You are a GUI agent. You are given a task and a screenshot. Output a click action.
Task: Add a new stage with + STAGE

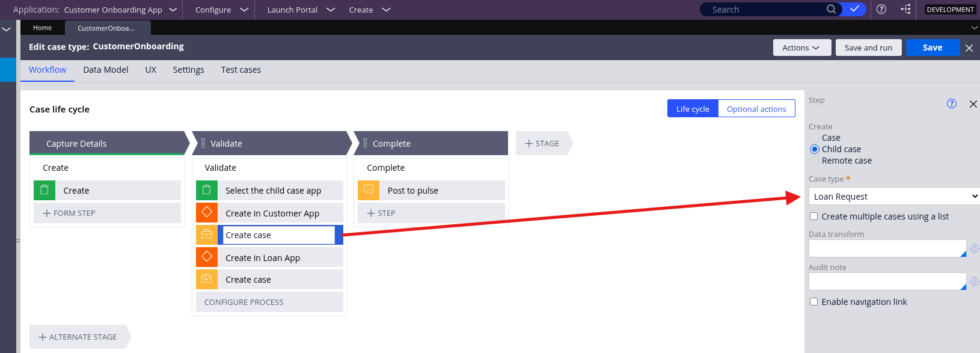tap(542, 143)
